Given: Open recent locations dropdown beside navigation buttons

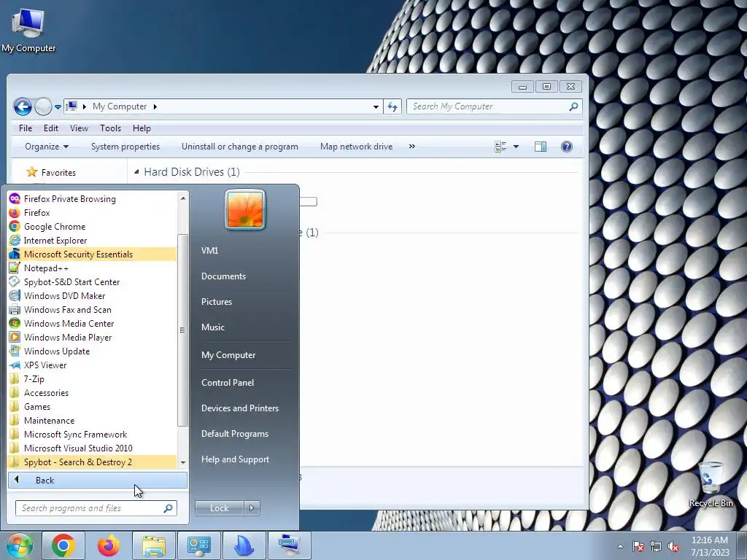Looking at the screenshot, I should (x=58, y=107).
